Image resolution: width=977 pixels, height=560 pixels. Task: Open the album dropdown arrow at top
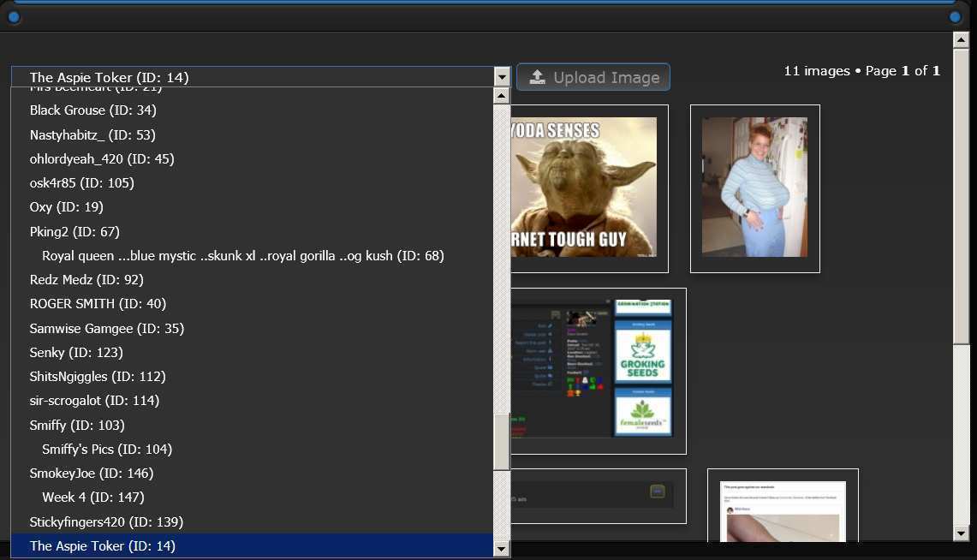click(502, 77)
